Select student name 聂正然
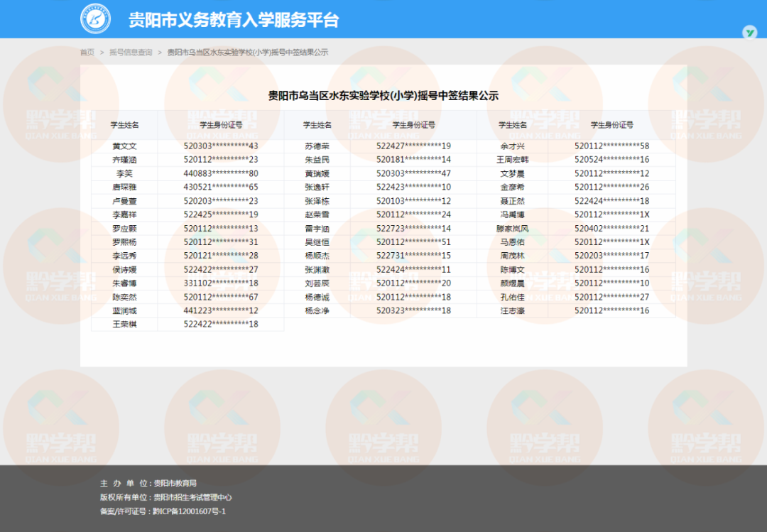The height and width of the screenshot is (532, 767). [x=512, y=201]
